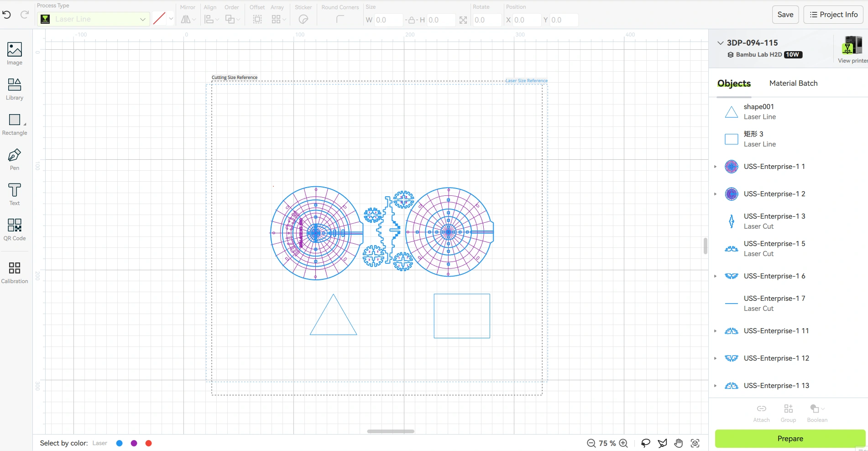Click the Offset tool icon
The height and width of the screenshot is (451, 868).
tap(257, 19)
